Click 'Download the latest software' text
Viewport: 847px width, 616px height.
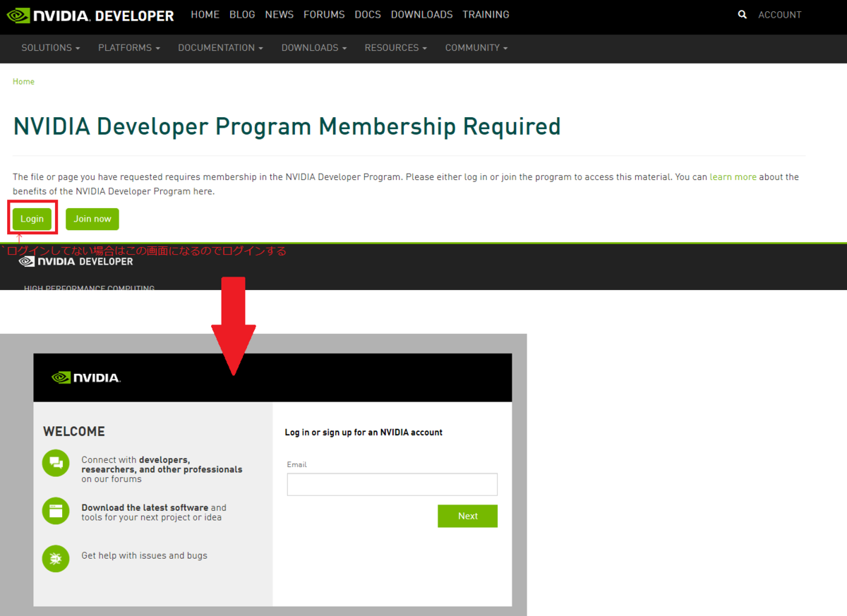click(145, 507)
